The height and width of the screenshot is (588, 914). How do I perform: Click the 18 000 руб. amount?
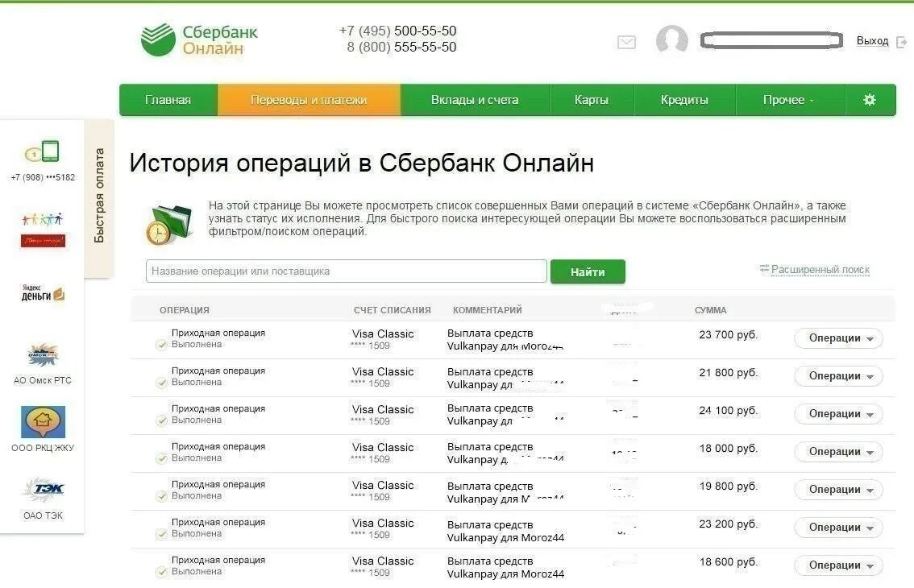coord(728,449)
